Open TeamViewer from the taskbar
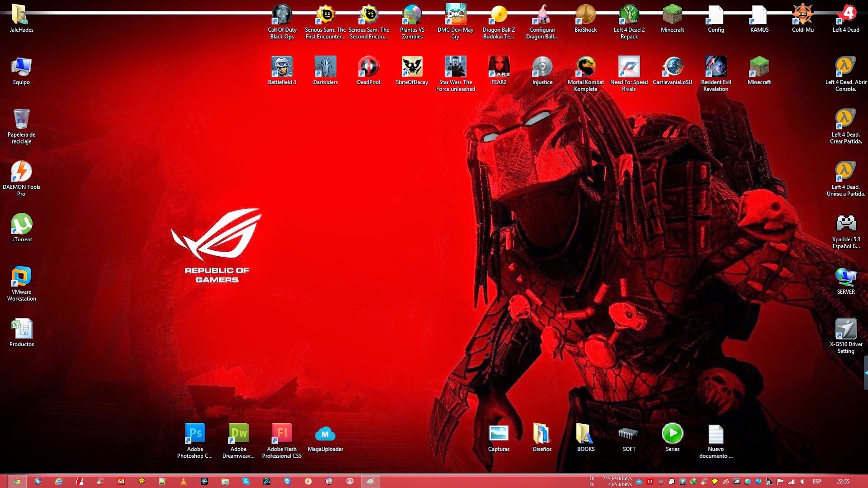This screenshot has height=488, width=868. point(287,481)
